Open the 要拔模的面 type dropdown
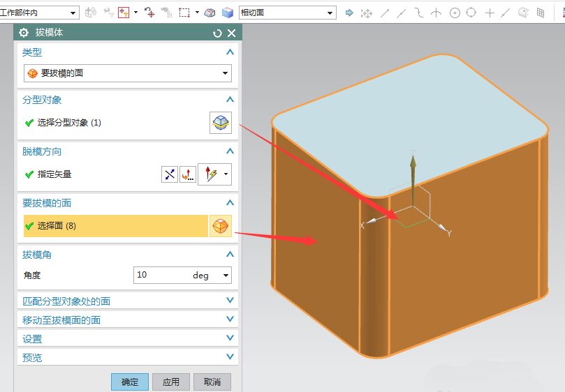This screenshot has width=565, height=392. tap(128, 73)
